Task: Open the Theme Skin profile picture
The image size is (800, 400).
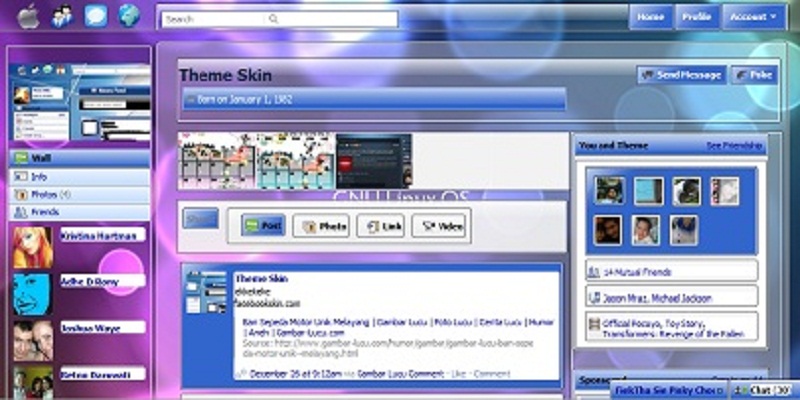Action: click(x=80, y=102)
